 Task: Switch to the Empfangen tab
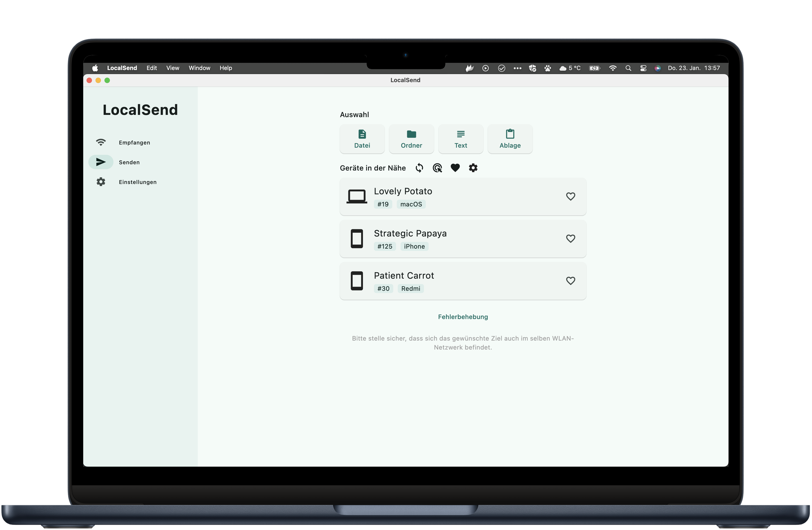click(x=134, y=142)
